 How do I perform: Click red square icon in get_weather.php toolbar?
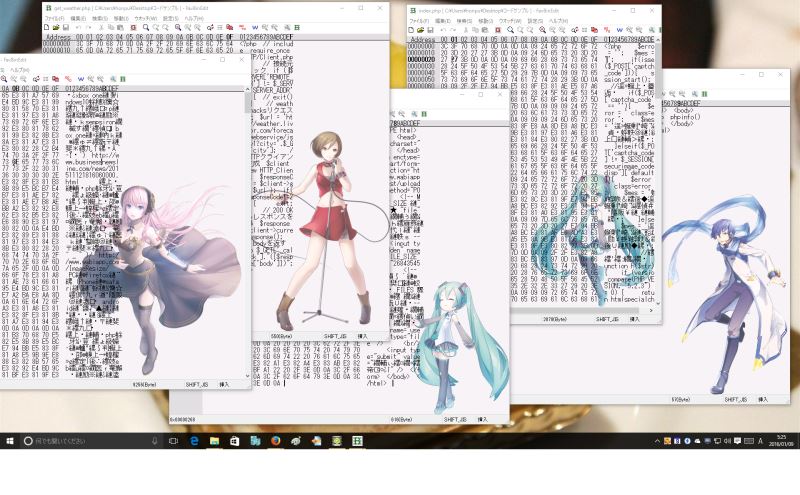tap(134, 28)
